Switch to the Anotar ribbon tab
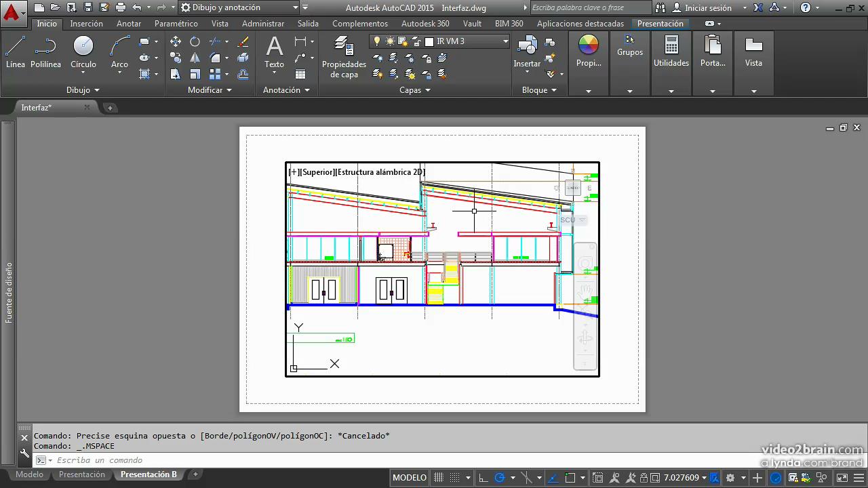Screen dimensions: 868x488 [x=129, y=23]
